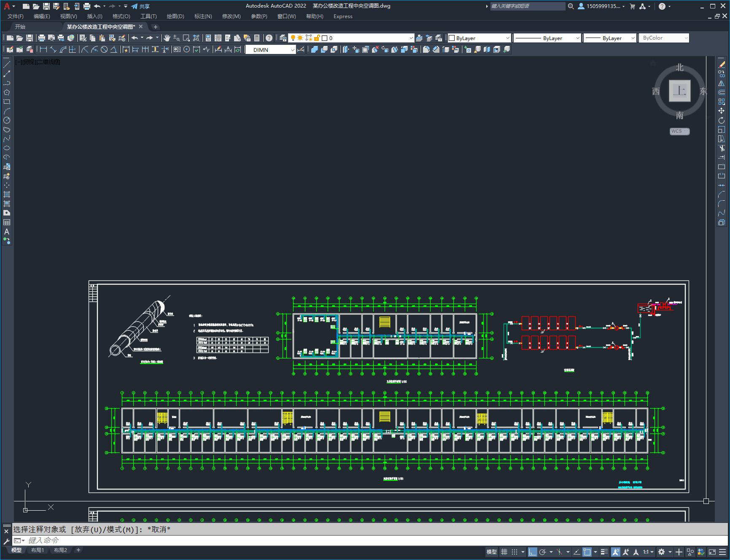Select the Erase tool on Modify toolbar
The width and height of the screenshot is (730, 560).
coord(722,65)
